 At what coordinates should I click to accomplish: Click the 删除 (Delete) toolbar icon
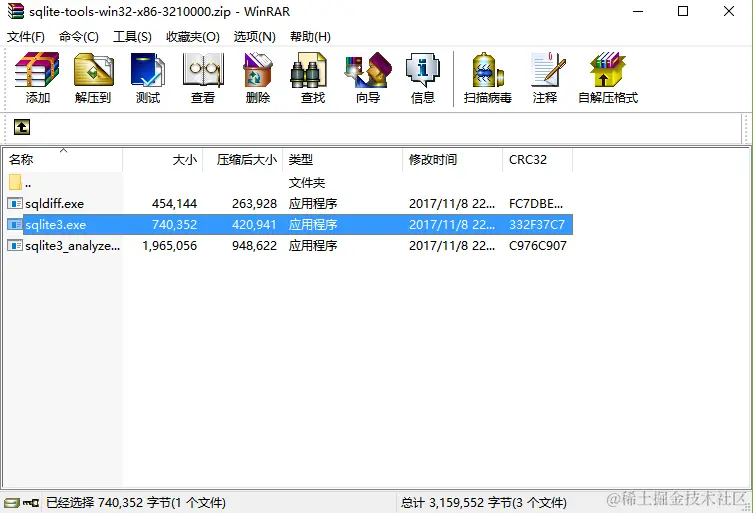click(x=258, y=71)
